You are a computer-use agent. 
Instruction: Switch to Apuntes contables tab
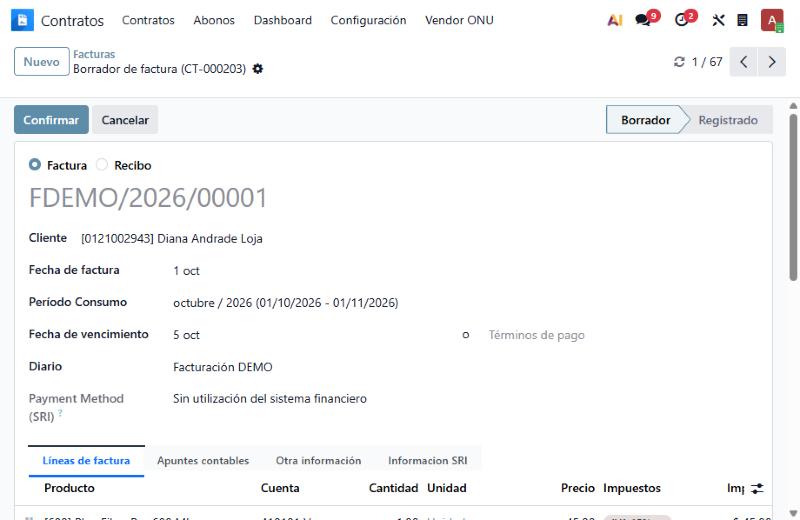(x=203, y=461)
